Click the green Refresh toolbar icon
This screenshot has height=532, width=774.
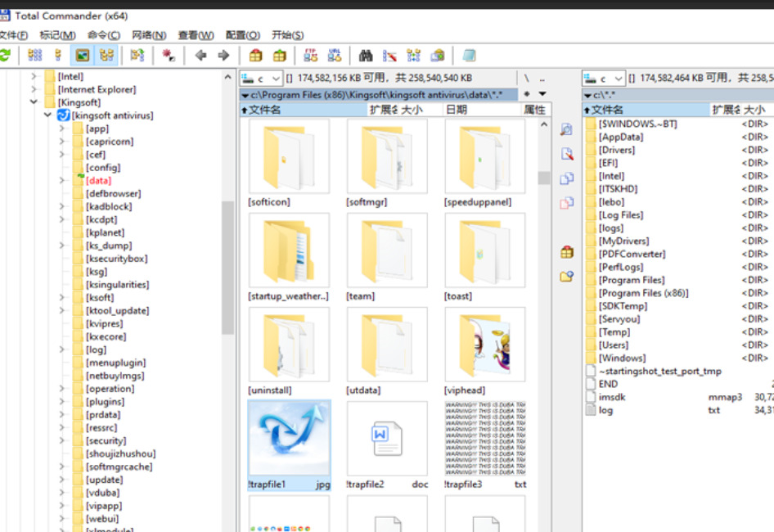(5, 56)
